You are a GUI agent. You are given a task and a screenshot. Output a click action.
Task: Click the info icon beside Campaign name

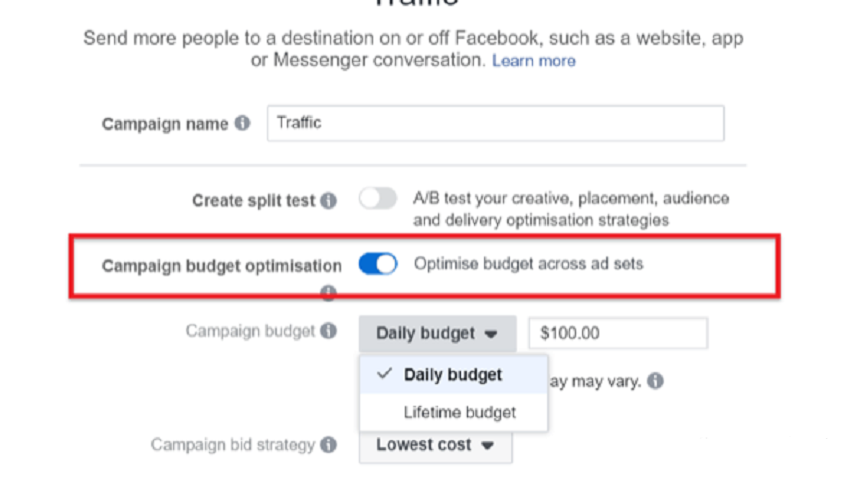point(243,125)
